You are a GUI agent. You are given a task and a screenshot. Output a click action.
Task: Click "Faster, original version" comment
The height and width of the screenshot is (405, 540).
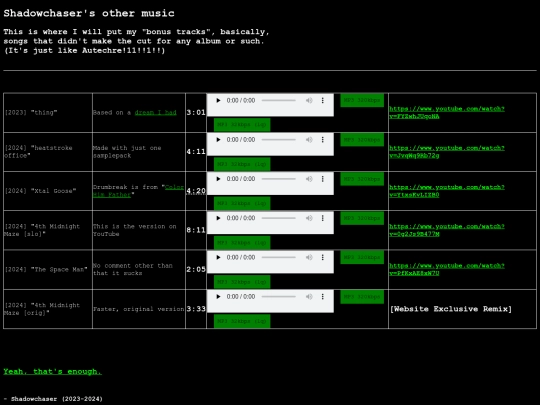coord(138,309)
